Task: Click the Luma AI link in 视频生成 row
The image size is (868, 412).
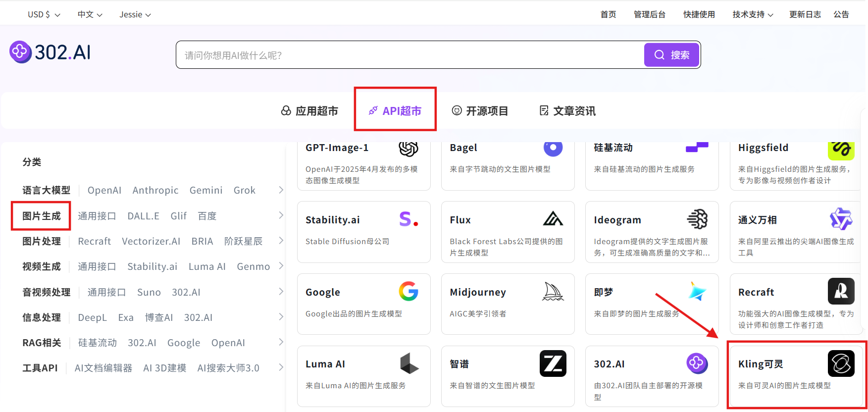Action: [x=207, y=266]
